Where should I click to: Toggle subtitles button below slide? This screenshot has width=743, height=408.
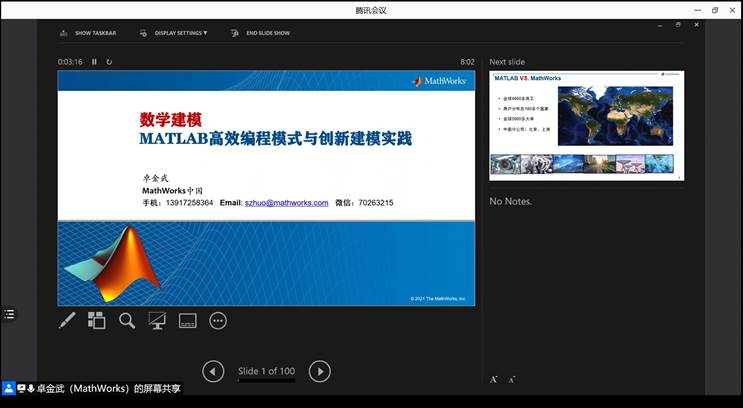pyautogui.click(x=187, y=321)
